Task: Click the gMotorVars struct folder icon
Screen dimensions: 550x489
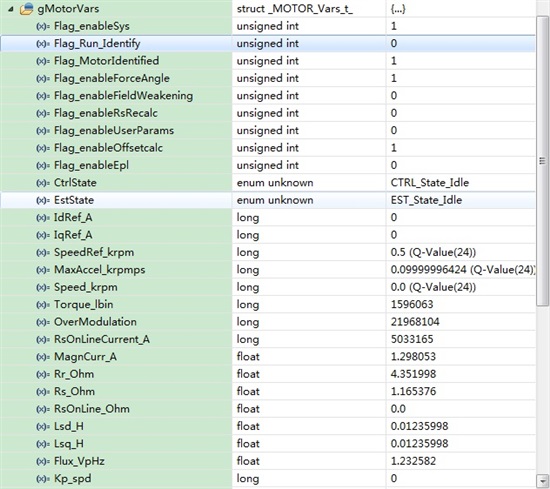Action: coord(27,9)
